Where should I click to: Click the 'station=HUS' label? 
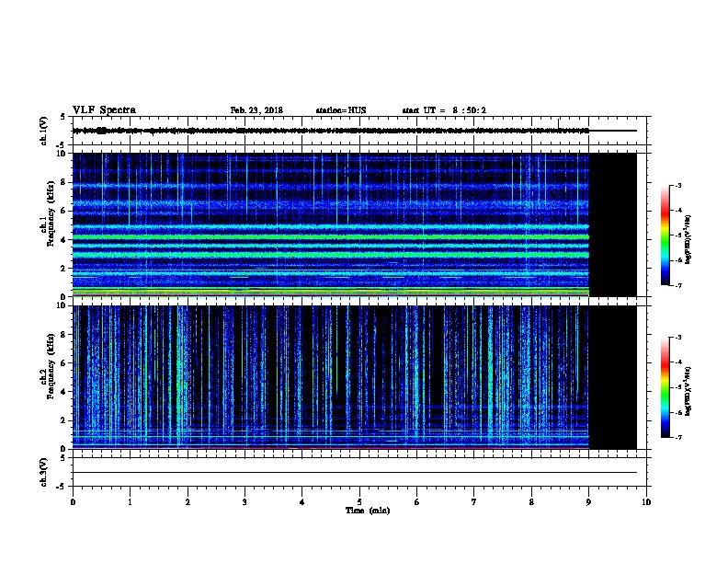(341, 110)
